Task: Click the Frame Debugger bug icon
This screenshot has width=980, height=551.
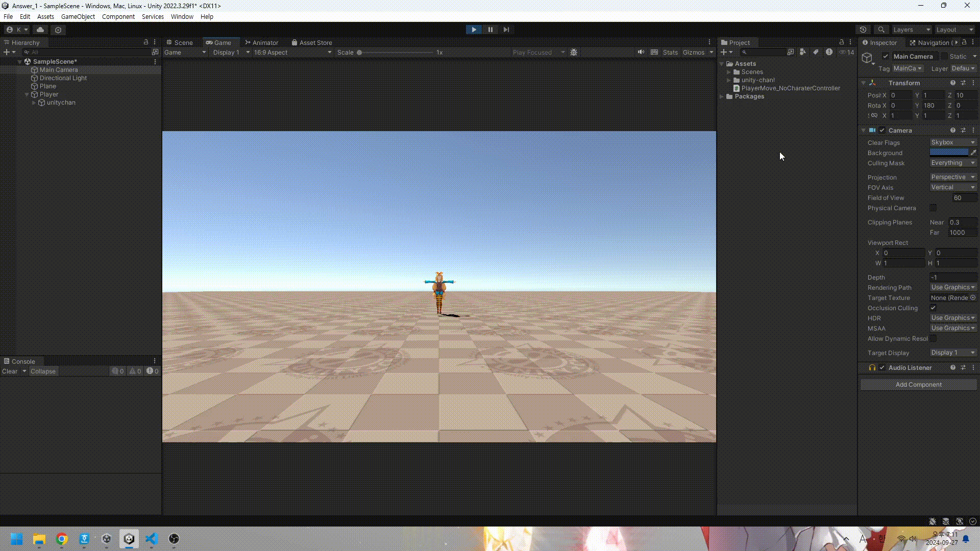Action: [x=574, y=52]
